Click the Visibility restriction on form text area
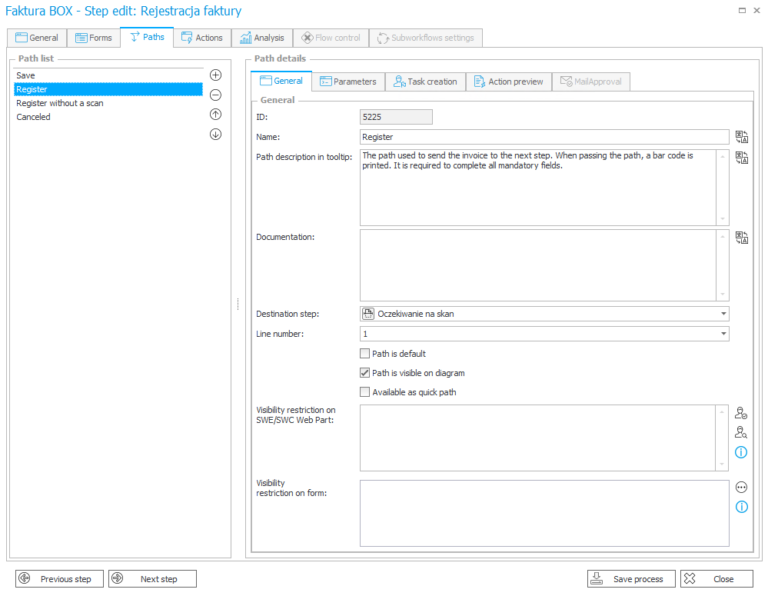This screenshot has width=768, height=596. (544, 513)
